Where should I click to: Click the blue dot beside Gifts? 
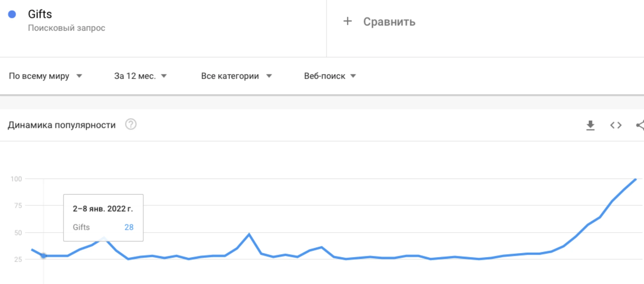coord(12,14)
